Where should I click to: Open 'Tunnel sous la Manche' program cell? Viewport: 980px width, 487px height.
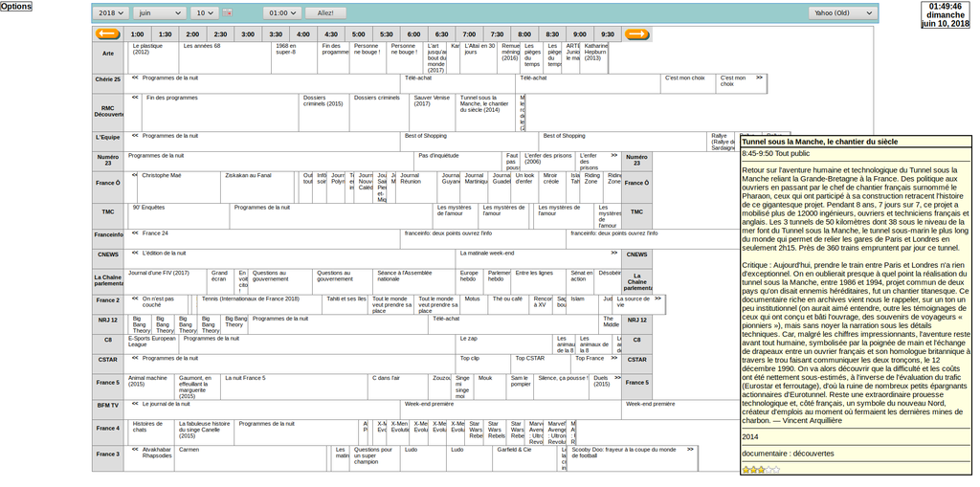[485, 113]
